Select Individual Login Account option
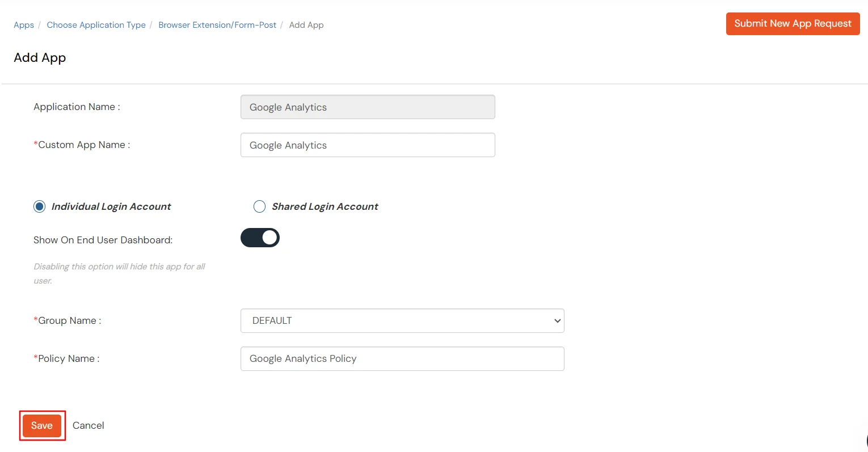The image size is (868, 452). (x=39, y=206)
